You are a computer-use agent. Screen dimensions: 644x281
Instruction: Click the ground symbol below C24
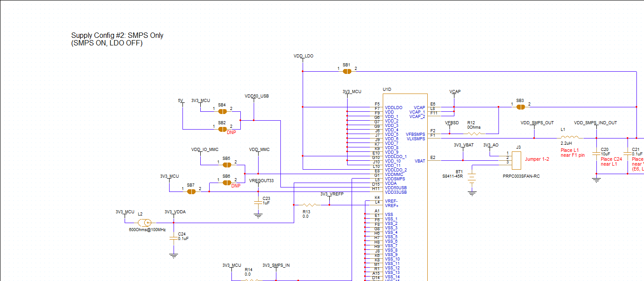point(173,256)
